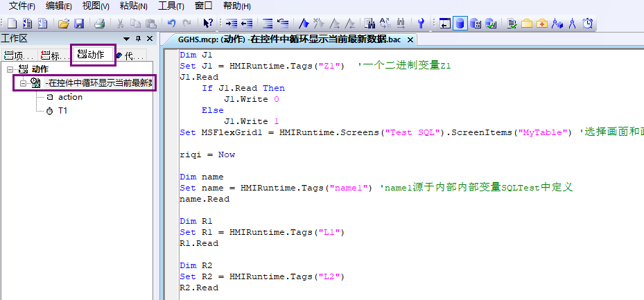The width and height of the screenshot is (644, 300).
Task: Select the T1 trigger tree item
Action: click(62, 111)
